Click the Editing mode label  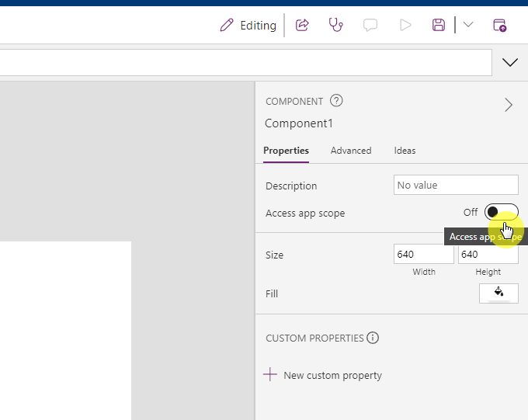pos(259,26)
